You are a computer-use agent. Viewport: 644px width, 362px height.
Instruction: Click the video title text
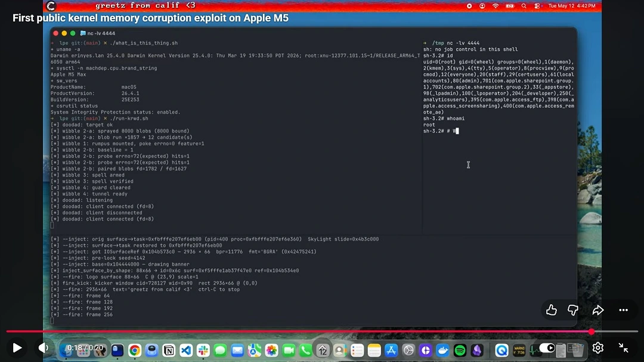point(150,18)
